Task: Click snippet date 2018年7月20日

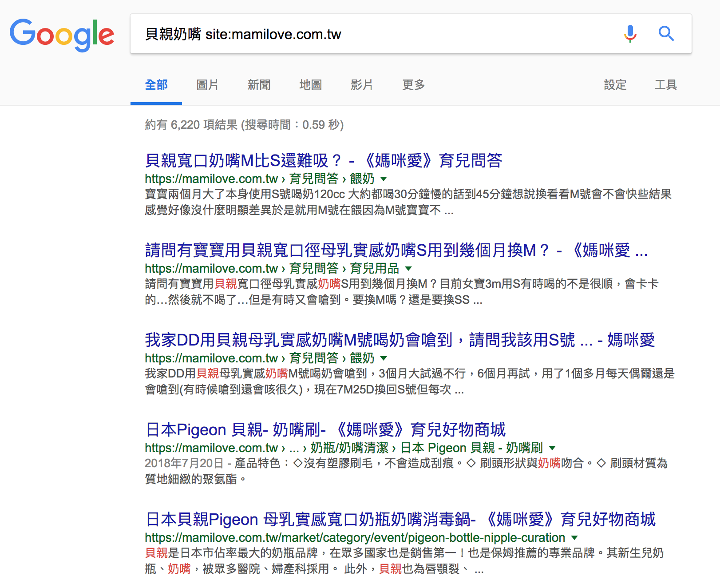Action: click(x=184, y=463)
